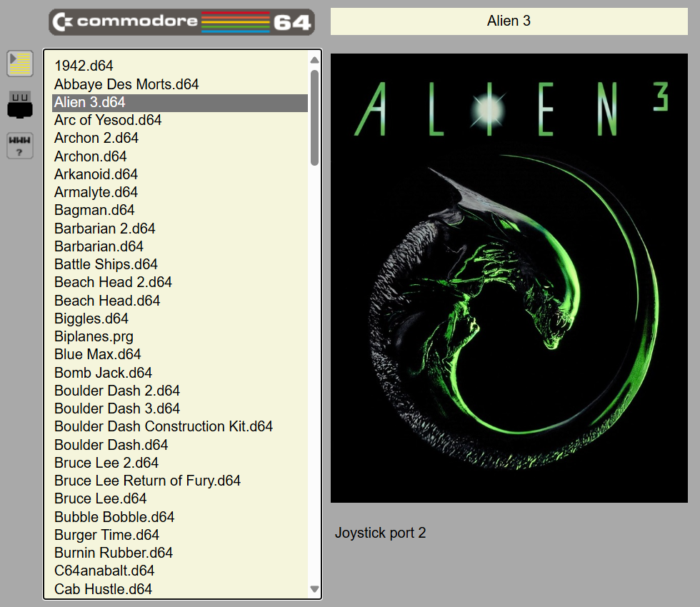Select Bagman.d64
The width and height of the screenshot is (700, 607).
(180, 210)
